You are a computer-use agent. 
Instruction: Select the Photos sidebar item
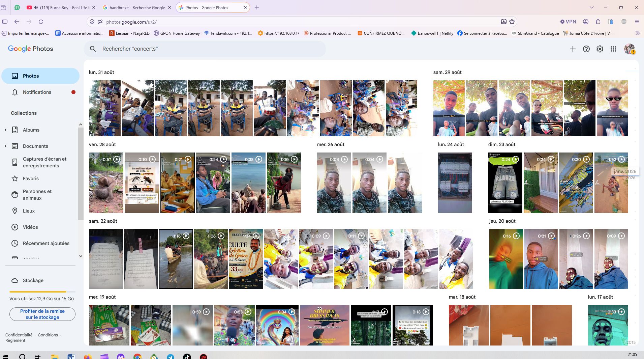click(40, 76)
